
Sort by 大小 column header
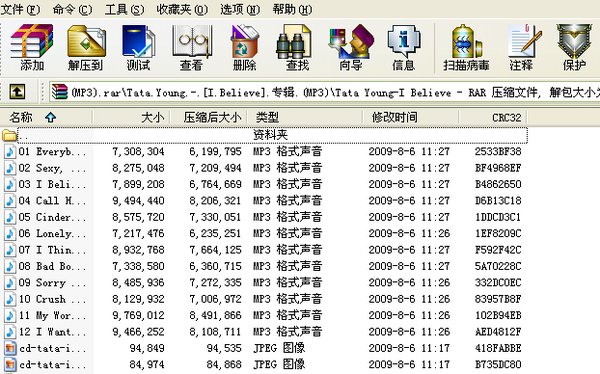click(131, 118)
